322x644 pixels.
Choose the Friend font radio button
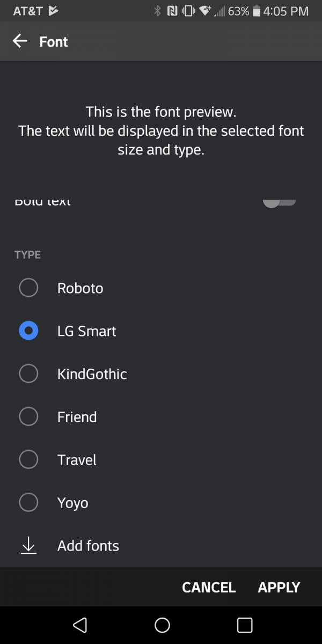click(28, 416)
